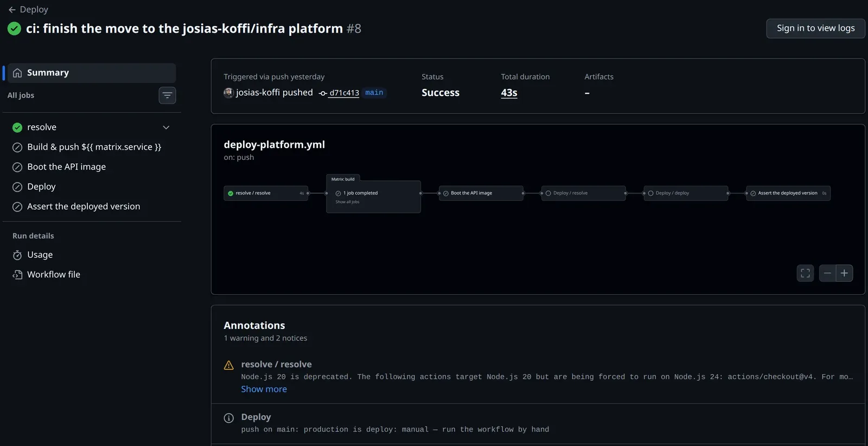Click the Node.js 20 deprecated warning text
This screenshot has width=868, height=446.
(547, 377)
